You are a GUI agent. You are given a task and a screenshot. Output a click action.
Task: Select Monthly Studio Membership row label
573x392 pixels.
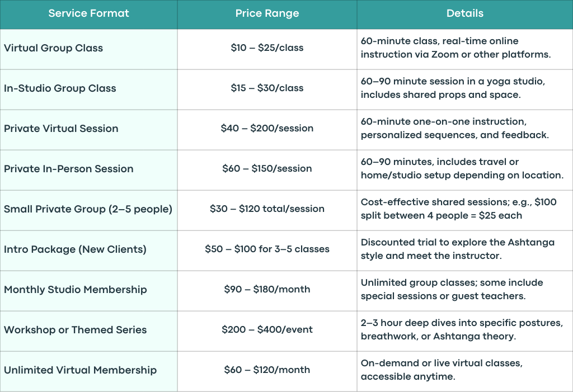(x=76, y=289)
